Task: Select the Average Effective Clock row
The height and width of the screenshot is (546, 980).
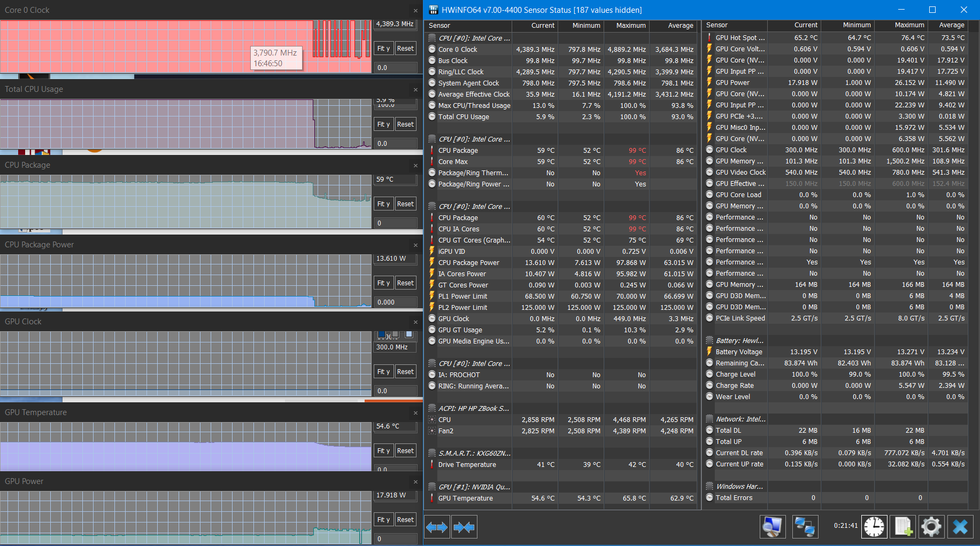Action: (x=561, y=94)
